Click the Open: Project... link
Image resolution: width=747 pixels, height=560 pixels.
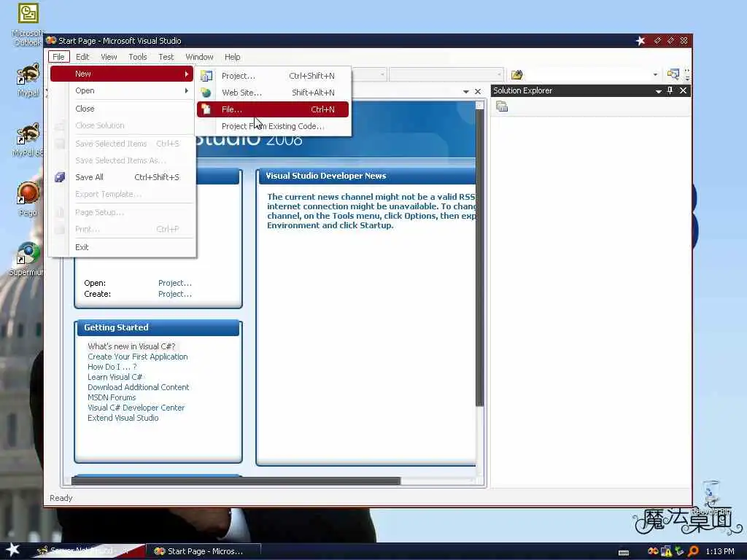(175, 283)
